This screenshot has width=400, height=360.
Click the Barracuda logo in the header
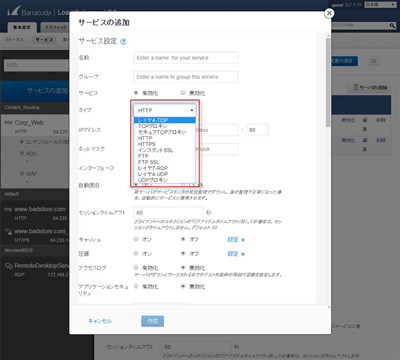tap(13, 12)
